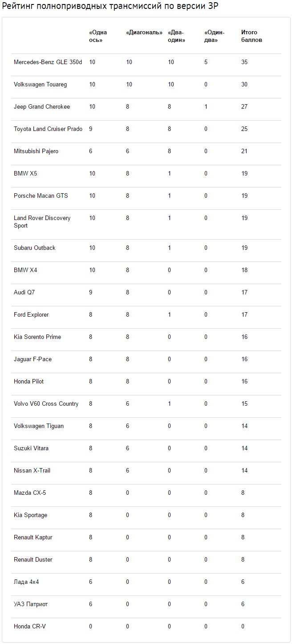Screen dimensions: 292x644
Task: Click the «Два-один» column header
Action: coord(176,36)
